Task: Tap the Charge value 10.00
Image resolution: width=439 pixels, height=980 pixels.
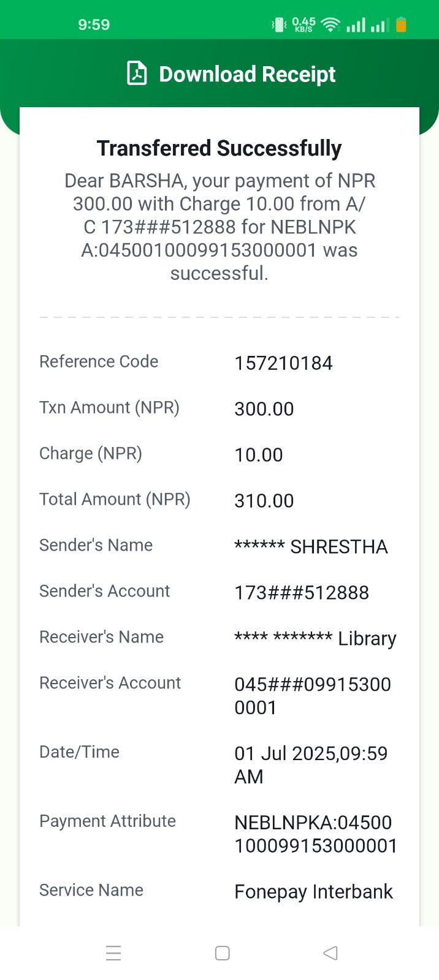Action: [x=258, y=455]
